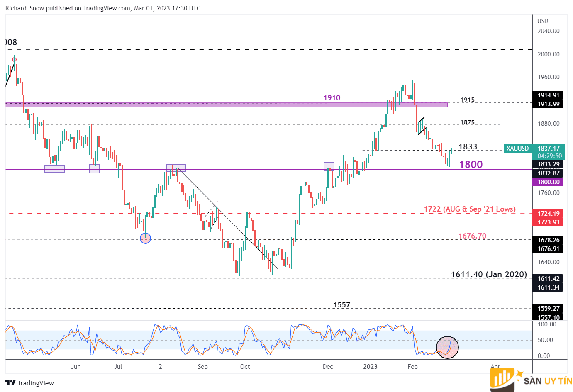573x392 pixels.
Task: Click the 1915 level annotation
Action: pyautogui.click(x=468, y=100)
